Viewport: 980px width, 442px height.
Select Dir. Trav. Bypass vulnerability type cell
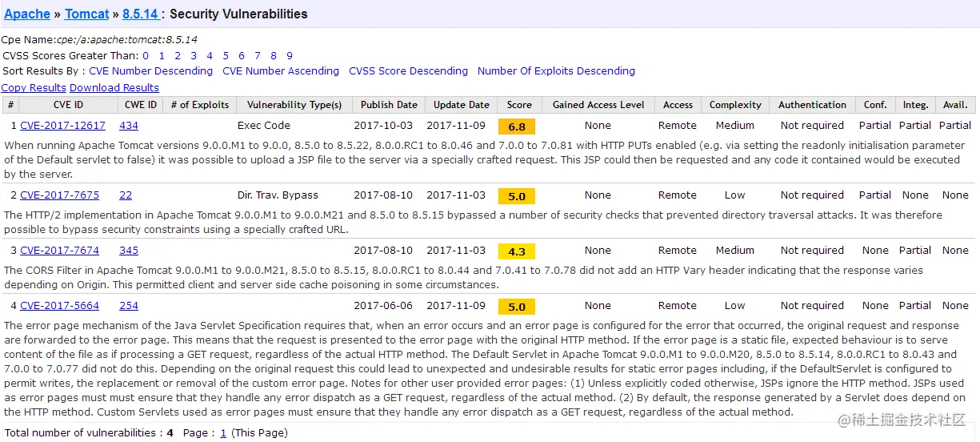point(278,195)
